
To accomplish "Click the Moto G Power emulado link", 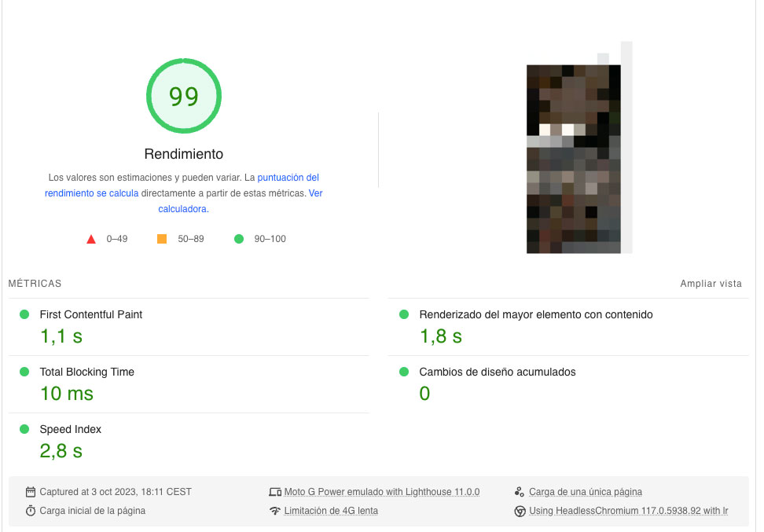I will (x=381, y=492).
